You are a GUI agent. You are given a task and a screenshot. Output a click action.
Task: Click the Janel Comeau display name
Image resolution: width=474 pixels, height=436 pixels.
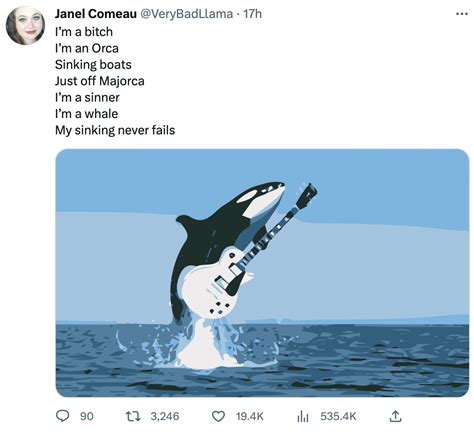point(96,14)
